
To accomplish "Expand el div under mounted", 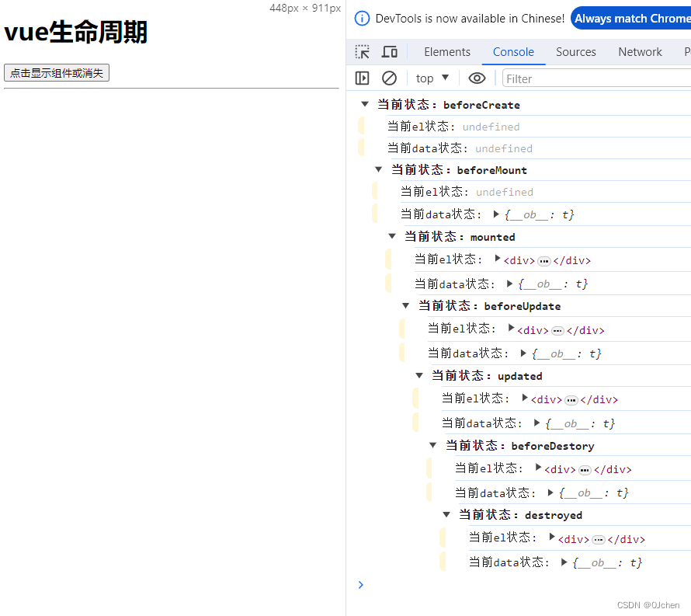I will pos(497,259).
